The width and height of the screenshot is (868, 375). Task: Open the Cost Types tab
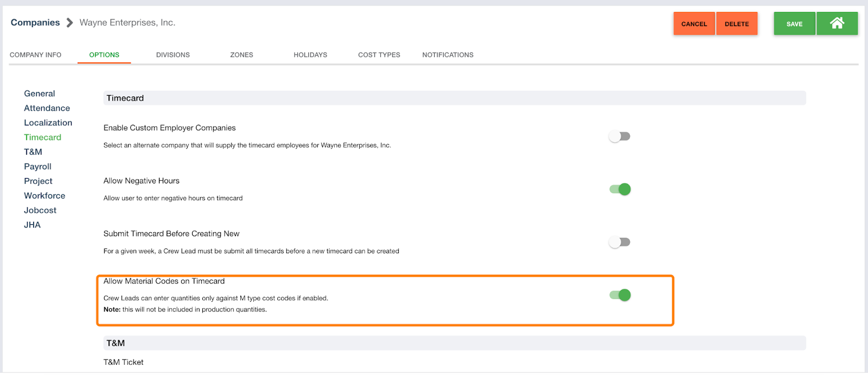379,55
